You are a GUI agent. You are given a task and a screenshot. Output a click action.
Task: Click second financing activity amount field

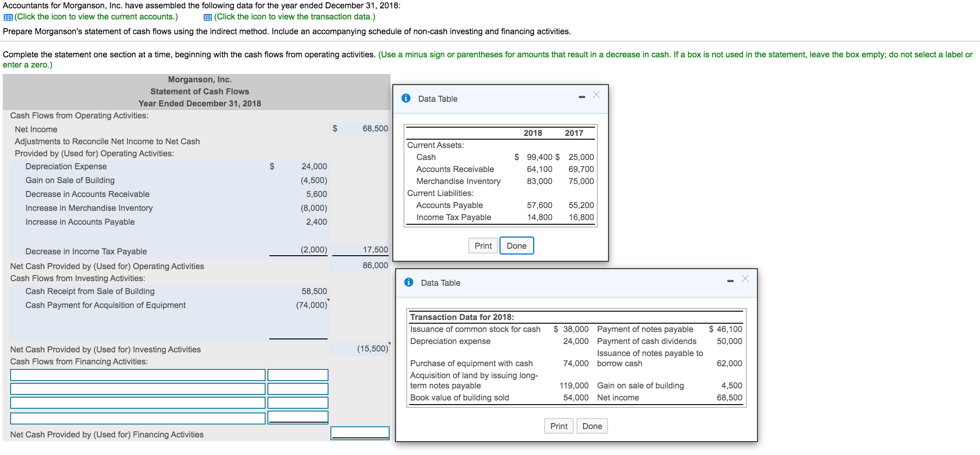click(298, 389)
